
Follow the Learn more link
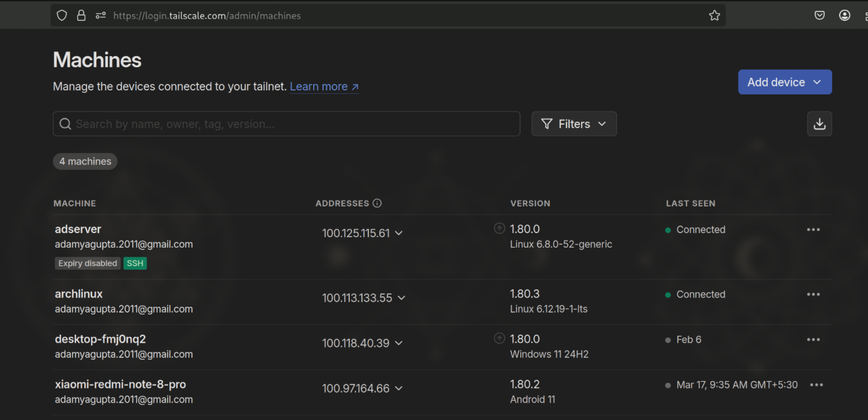pos(324,86)
